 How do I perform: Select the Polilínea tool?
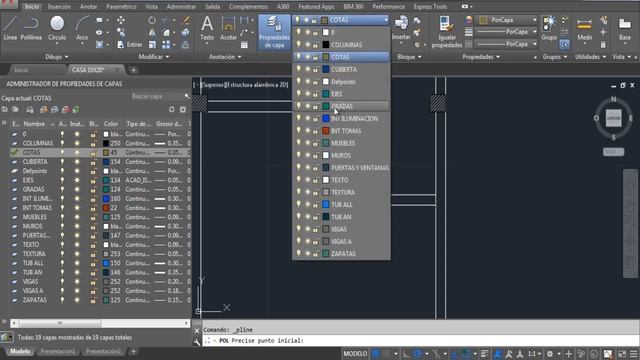pos(31,28)
